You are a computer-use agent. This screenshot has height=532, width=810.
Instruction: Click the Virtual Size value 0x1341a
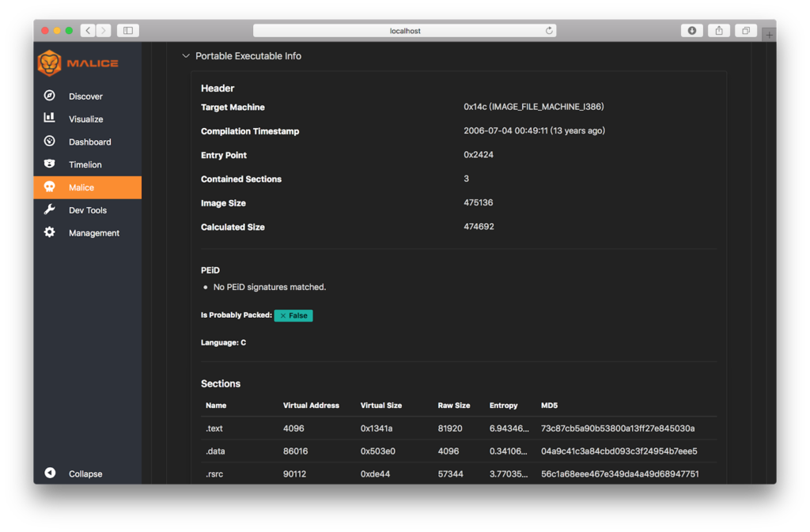(x=377, y=428)
